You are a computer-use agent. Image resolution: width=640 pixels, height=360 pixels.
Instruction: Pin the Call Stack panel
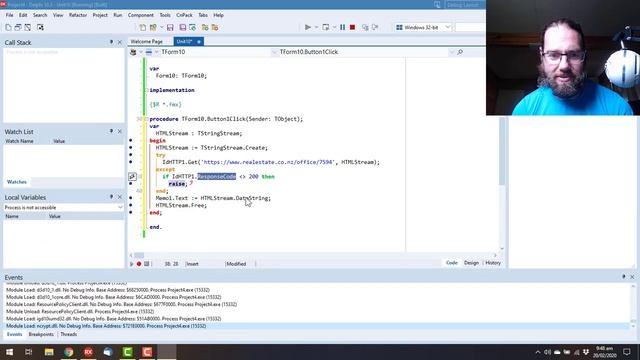[x=111, y=42]
